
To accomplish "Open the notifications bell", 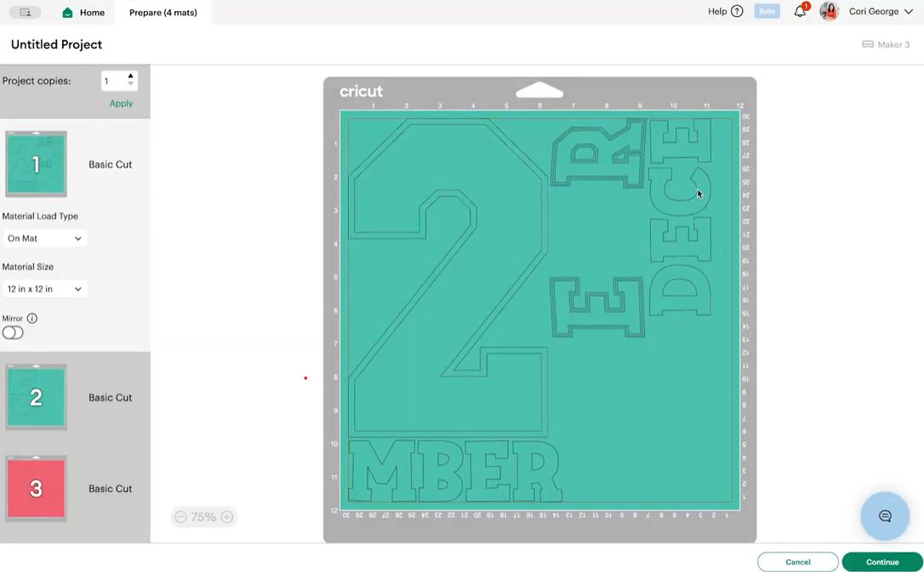I will (x=800, y=11).
